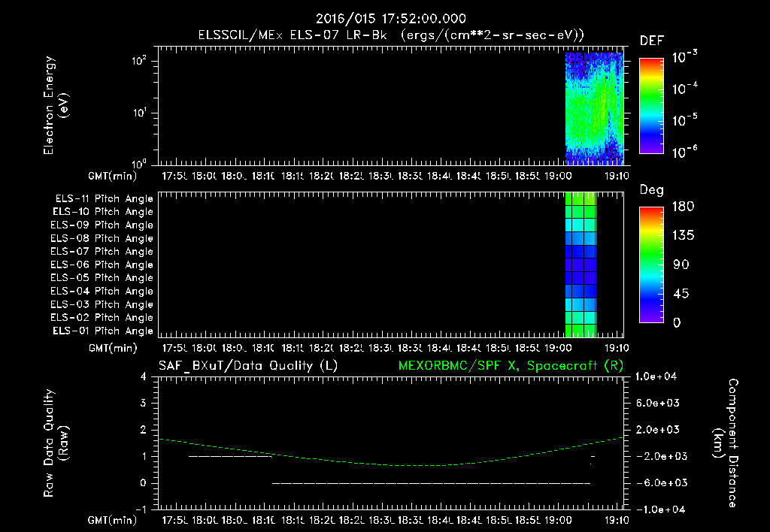This screenshot has height=532, width=770.
Task: Click the 'Electron Energy (eV)' axis title
Action: pos(56,105)
